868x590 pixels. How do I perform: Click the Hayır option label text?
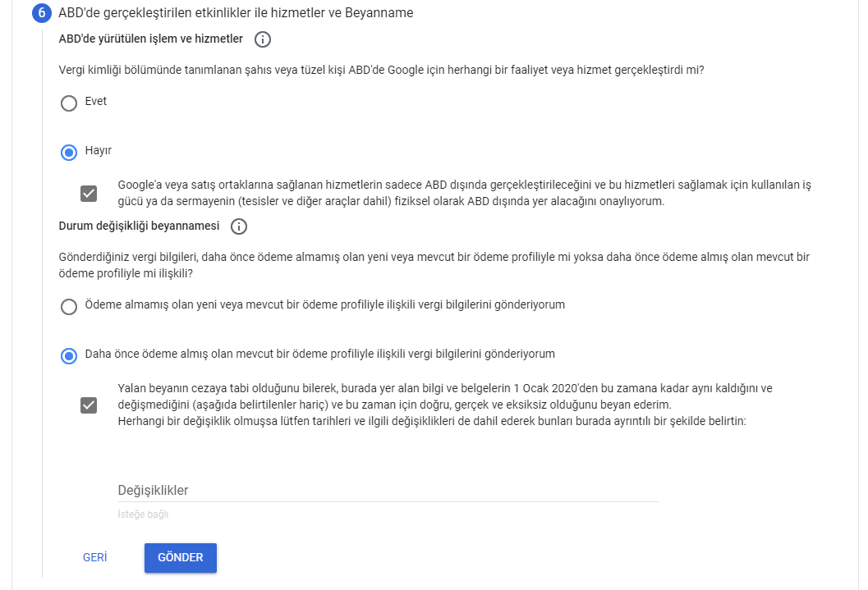(x=99, y=150)
